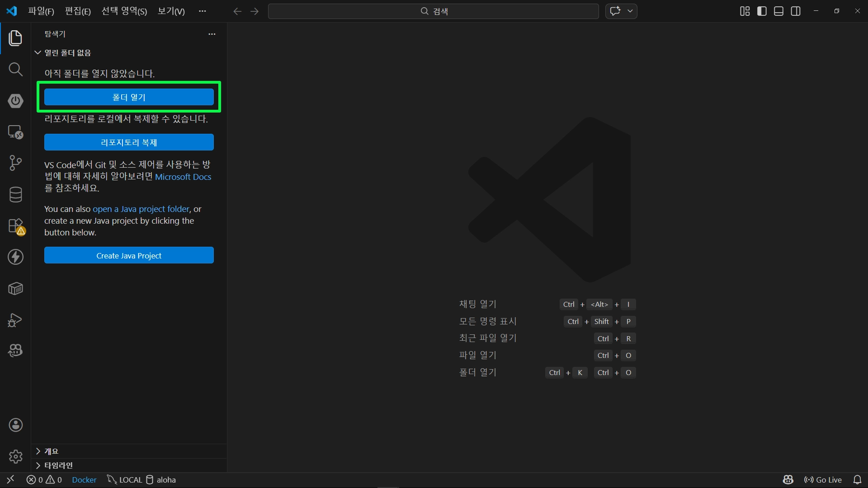Toggle the bottom panel visibility
This screenshot has height=488, width=868.
tap(778, 11)
